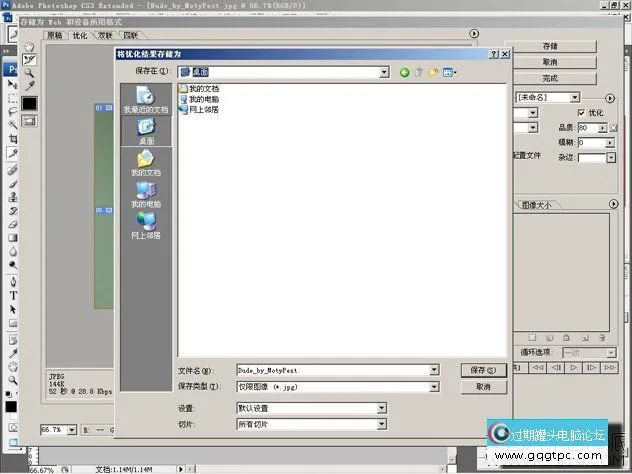632x474 pixels.
Task: Expand the 保存类型 dropdown
Action: click(434, 387)
